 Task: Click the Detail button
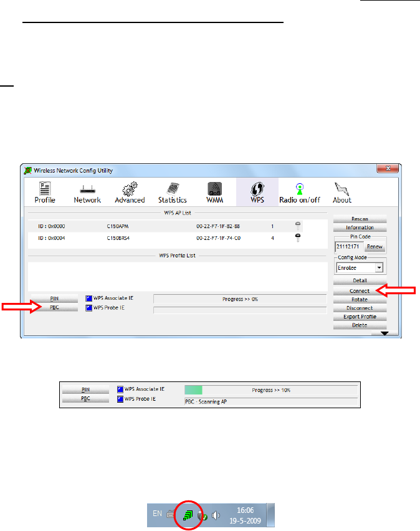pyautogui.click(x=360, y=280)
